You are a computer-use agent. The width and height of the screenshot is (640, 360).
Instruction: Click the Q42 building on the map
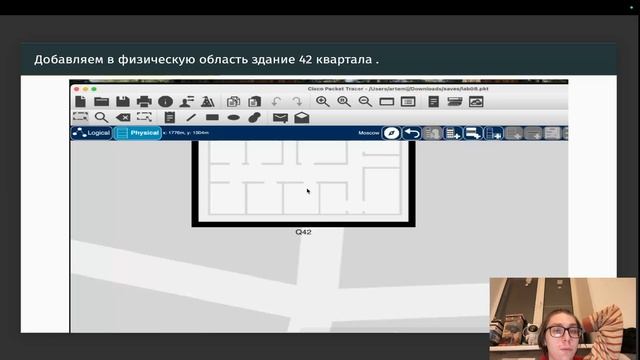click(303, 183)
